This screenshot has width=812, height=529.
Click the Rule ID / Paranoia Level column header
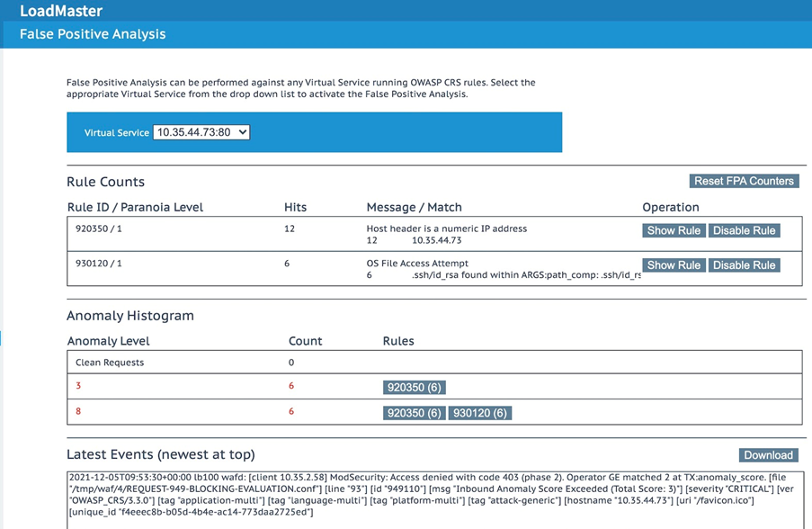point(135,207)
